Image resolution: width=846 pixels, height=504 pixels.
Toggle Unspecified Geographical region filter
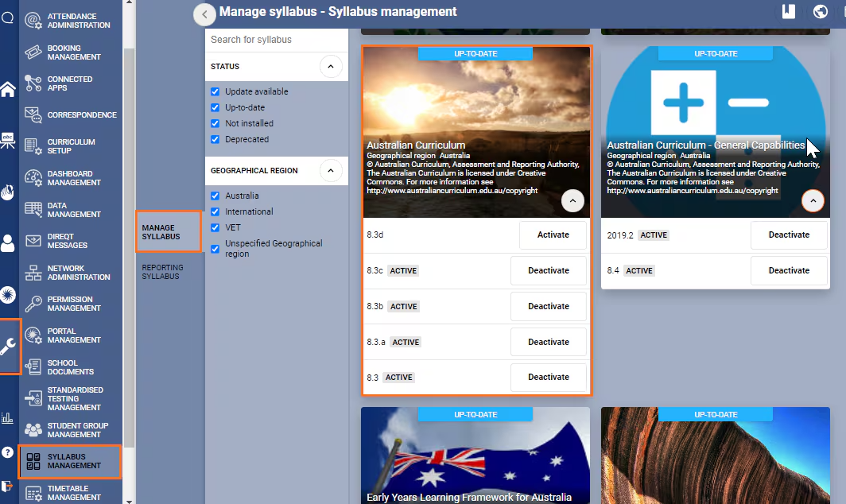(x=215, y=249)
